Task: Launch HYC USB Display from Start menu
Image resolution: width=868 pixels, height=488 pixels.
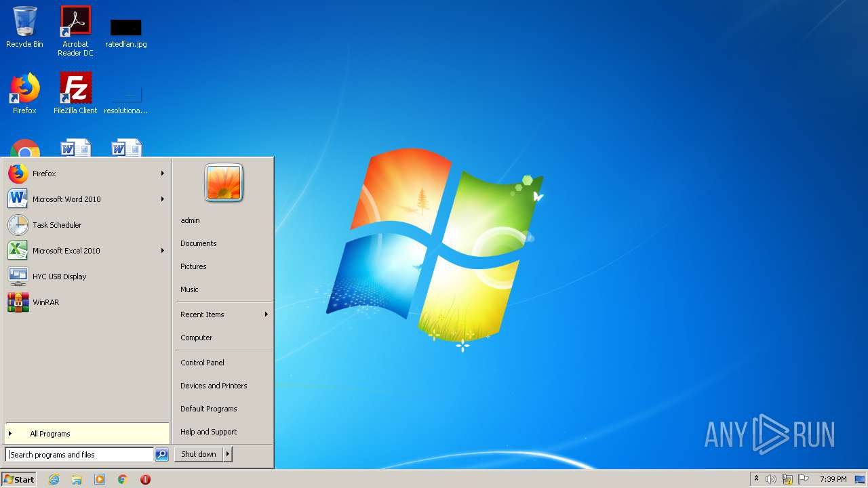Action: [85, 277]
